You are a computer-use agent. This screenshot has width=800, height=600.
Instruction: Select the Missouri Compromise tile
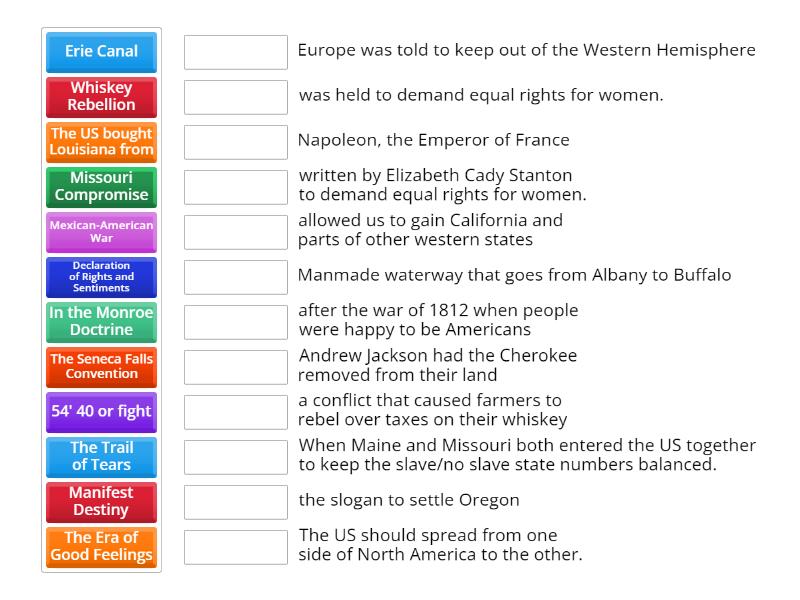(101, 186)
